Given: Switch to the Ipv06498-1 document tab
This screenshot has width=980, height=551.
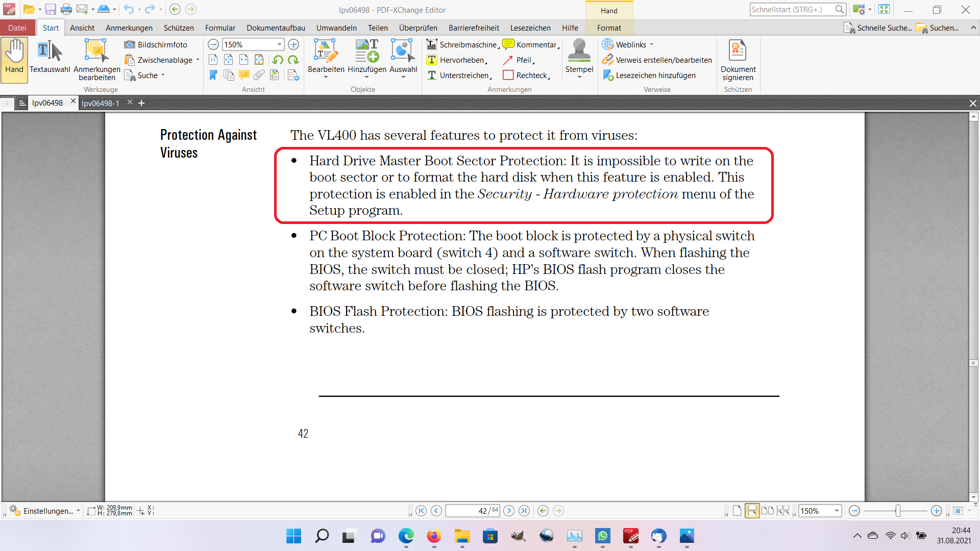Looking at the screenshot, I should pyautogui.click(x=101, y=103).
